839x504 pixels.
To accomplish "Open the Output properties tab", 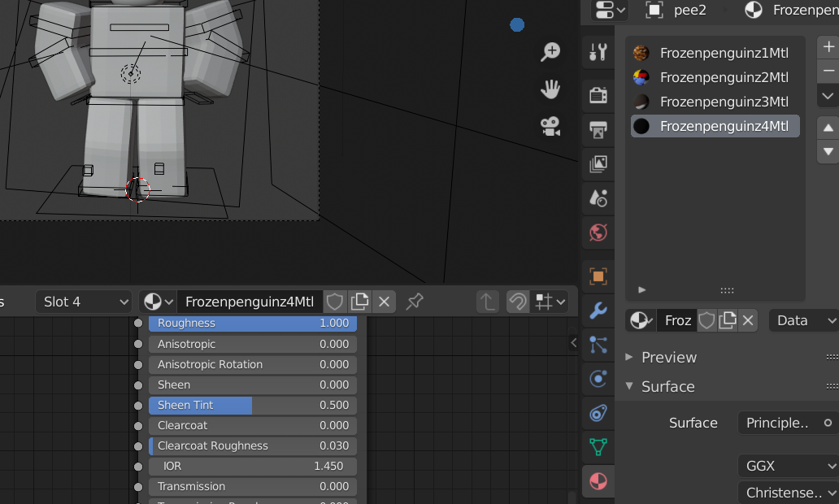I will (598, 130).
